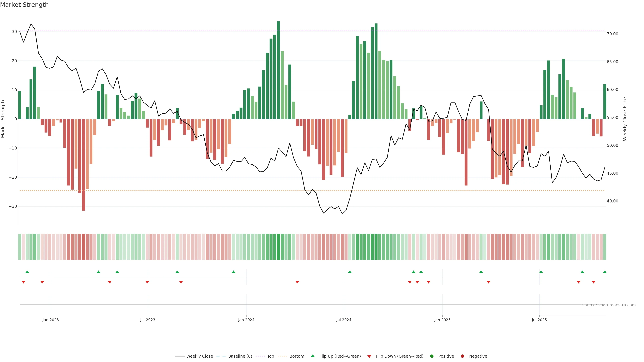This screenshot has width=644, height=362.
Task: Click the first flip-down red triangle marker
Action: pos(23,282)
